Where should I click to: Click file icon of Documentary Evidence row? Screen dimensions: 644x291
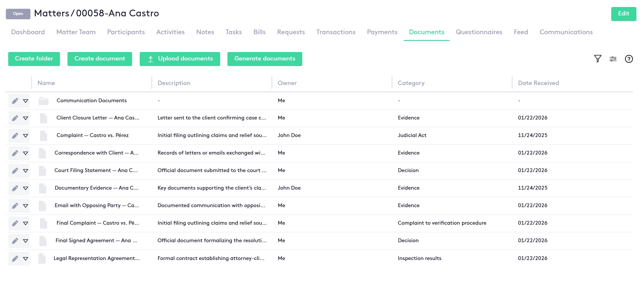pyautogui.click(x=43, y=188)
